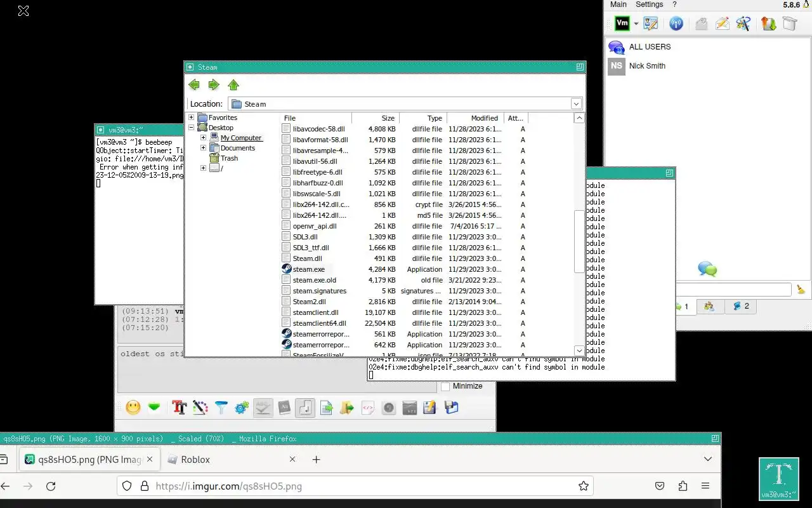Image resolution: width=812 pixels, height=508 pixels.
Task: Select Trash in the folder tree
Action: [229, 158]
